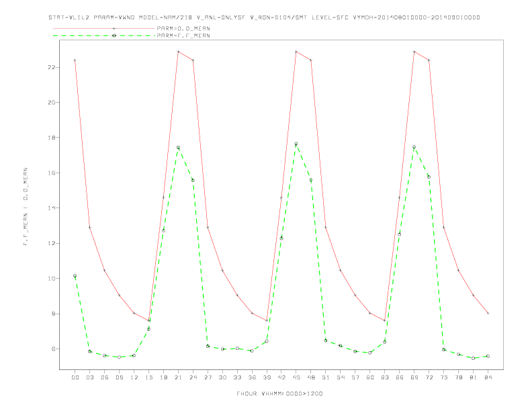Image resolution: width=532 pixels, height=411 pixels.
Task: Click y-axis tick label 16
Action: point(52,173)
